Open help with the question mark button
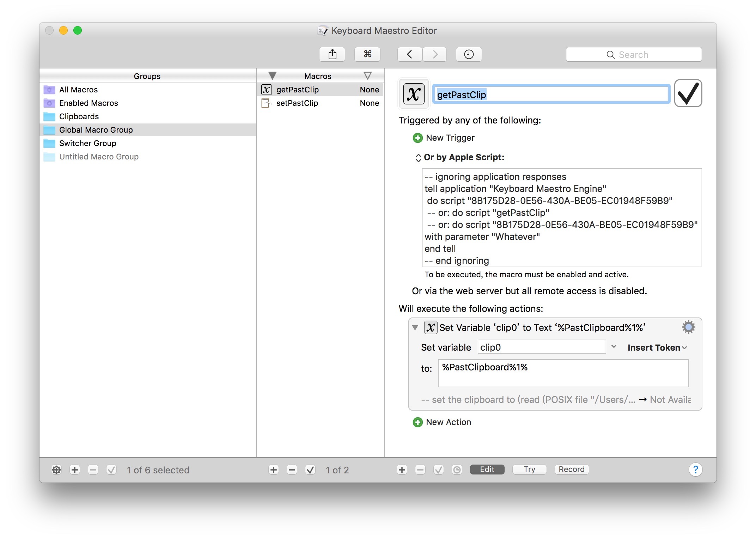756x539 pixels. pos(695,470)
